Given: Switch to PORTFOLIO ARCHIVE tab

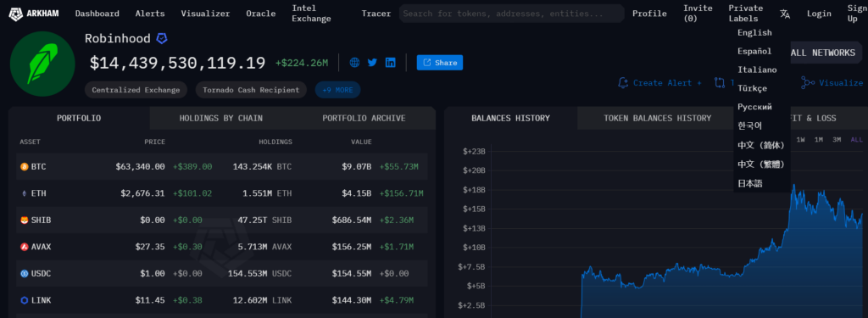Looking at the screenshot, I should coord(364,118).
